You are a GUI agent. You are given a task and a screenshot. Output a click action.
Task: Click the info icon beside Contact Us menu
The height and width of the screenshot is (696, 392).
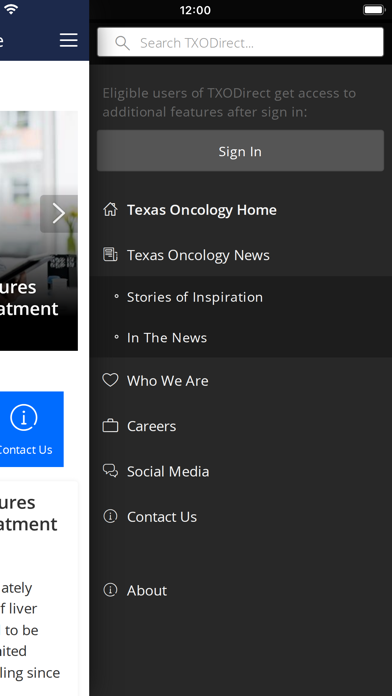(110, 516)
